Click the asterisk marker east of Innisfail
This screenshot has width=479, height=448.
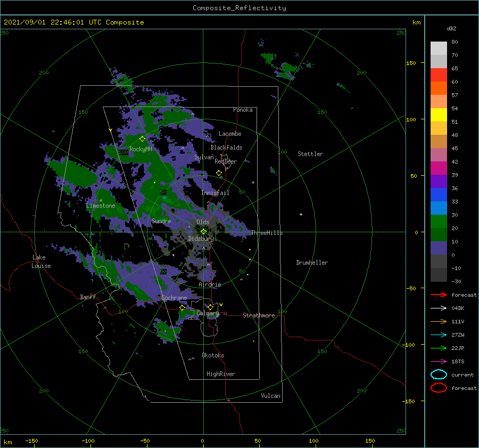[253, 183]
